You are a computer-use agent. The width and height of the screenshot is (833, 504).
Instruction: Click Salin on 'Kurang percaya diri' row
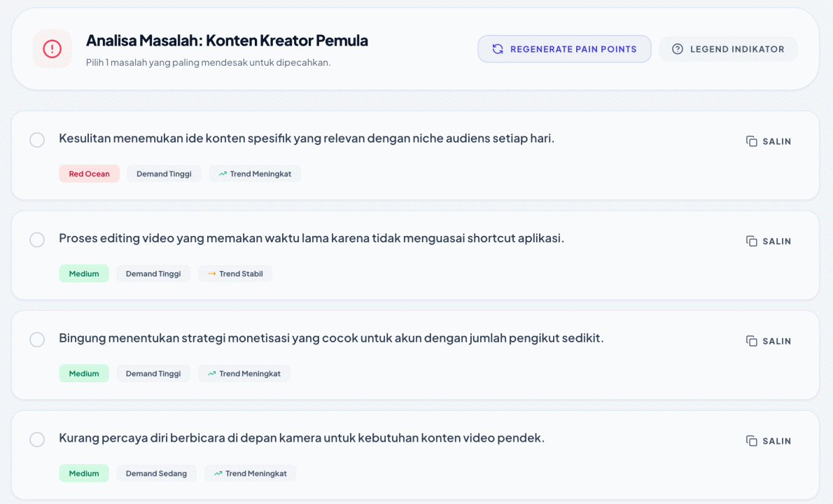[x=769, y=441]
